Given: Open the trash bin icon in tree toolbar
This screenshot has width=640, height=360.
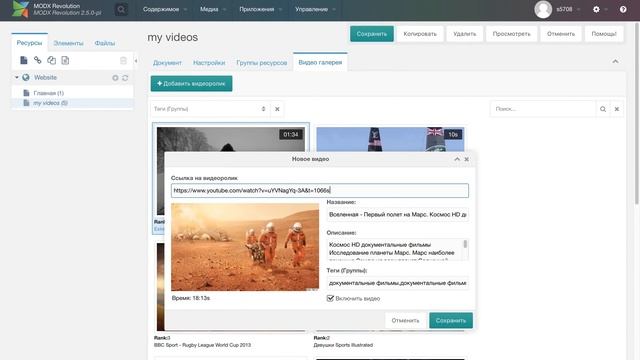Looking at the screenshot, I should coord(123,60).
